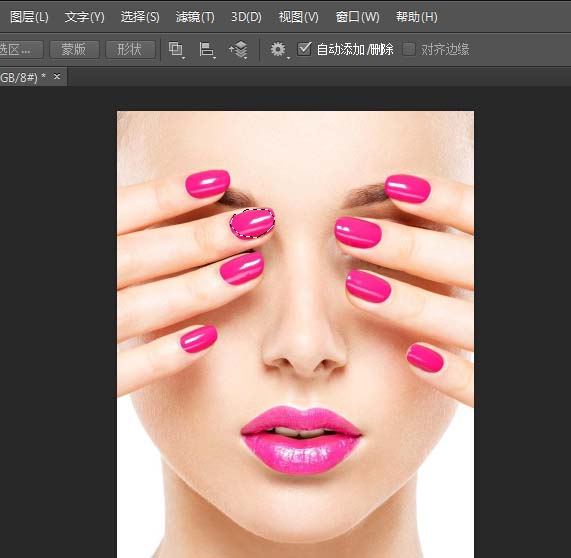Screen dimensions: 571x558
Task: Open the 图层(L) menu
Action: tap(29, 17)
